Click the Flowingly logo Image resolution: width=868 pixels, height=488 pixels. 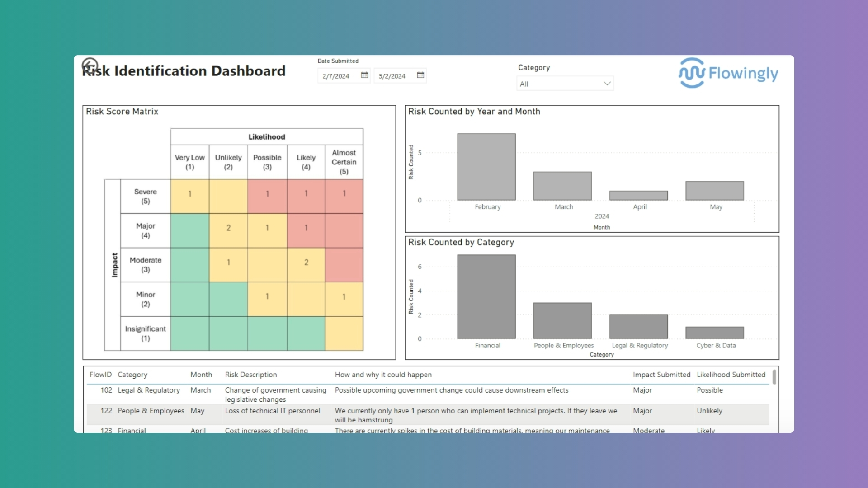pos(728,73)
